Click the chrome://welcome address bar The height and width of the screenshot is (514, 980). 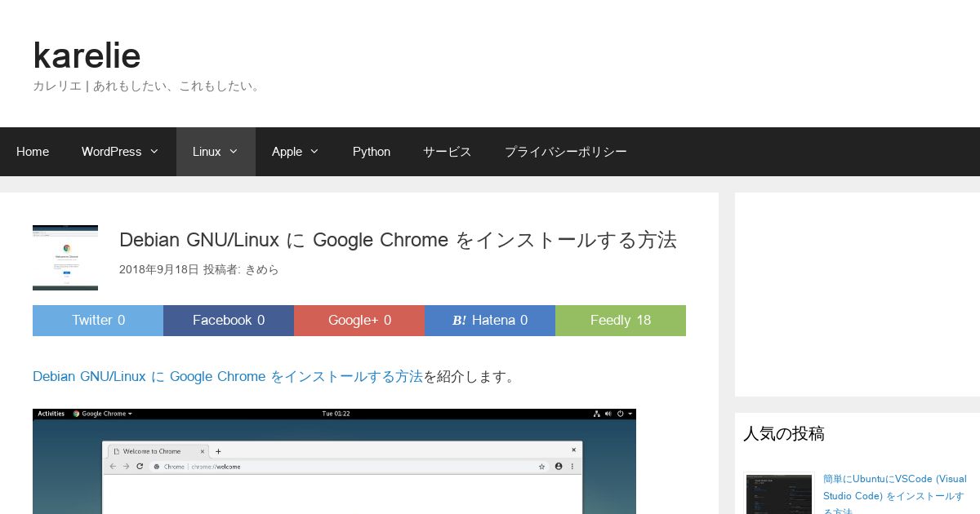350,467
